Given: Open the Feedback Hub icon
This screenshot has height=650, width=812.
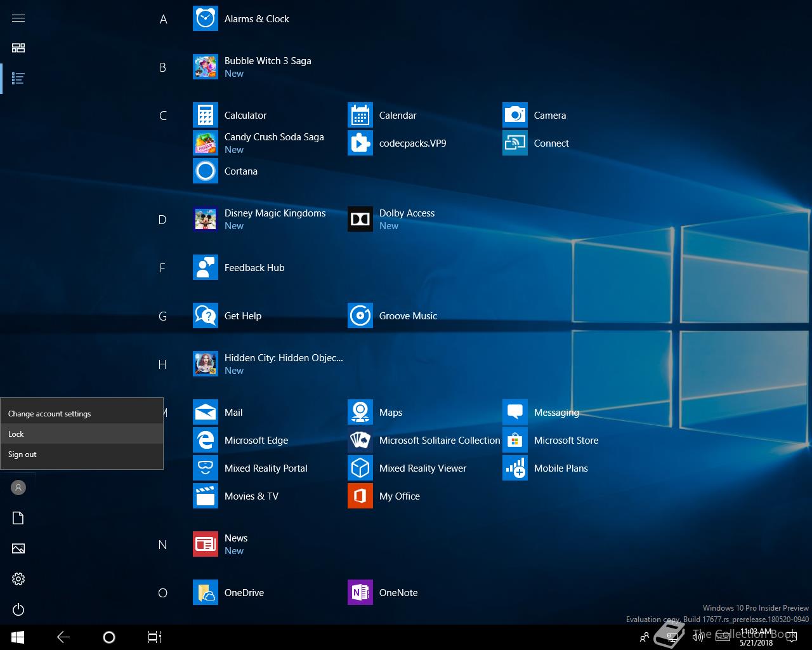Looking at the screenshot, I should click(206, 268).
